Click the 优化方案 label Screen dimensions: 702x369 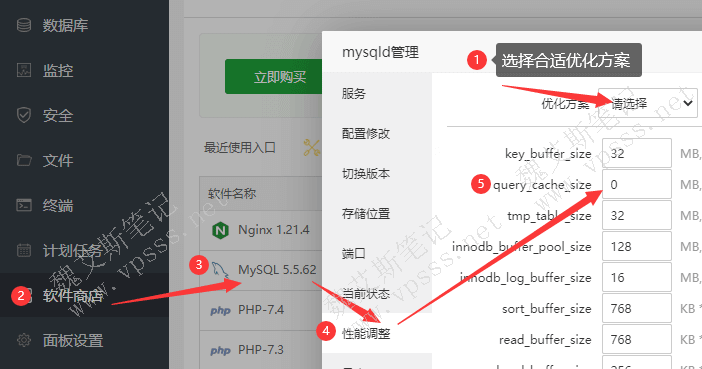coord(565,103)
